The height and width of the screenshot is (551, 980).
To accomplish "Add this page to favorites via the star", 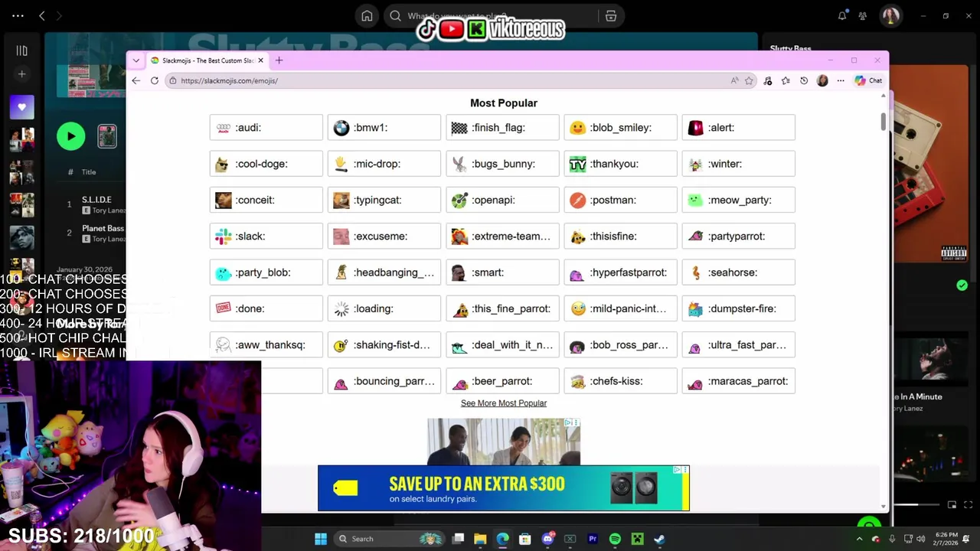I will coord(749,80).
